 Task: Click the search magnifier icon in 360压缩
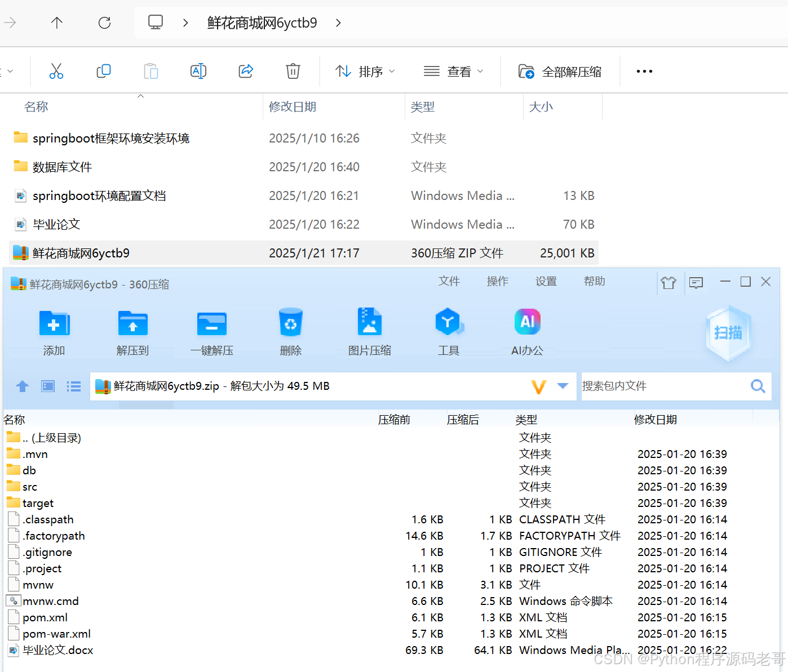click(758, 386)
